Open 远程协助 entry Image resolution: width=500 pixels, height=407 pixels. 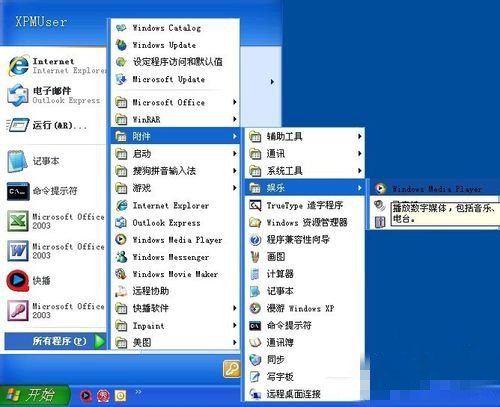[x=175, y=291]
